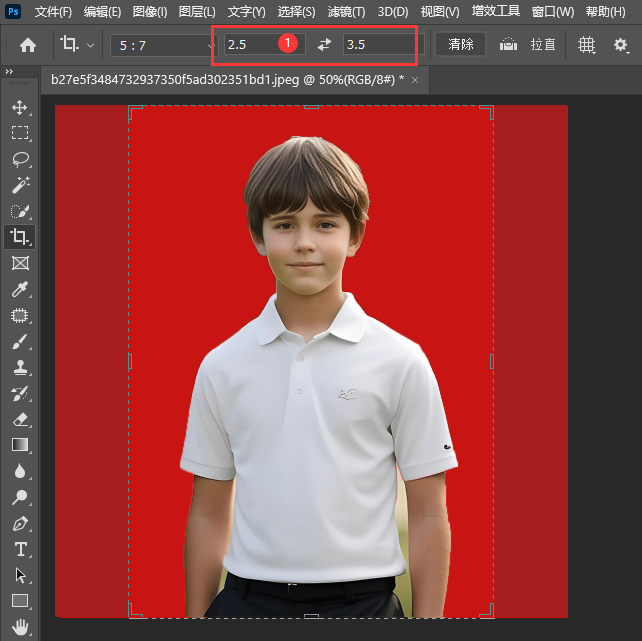Select the Lasso tool

[19, 159]
